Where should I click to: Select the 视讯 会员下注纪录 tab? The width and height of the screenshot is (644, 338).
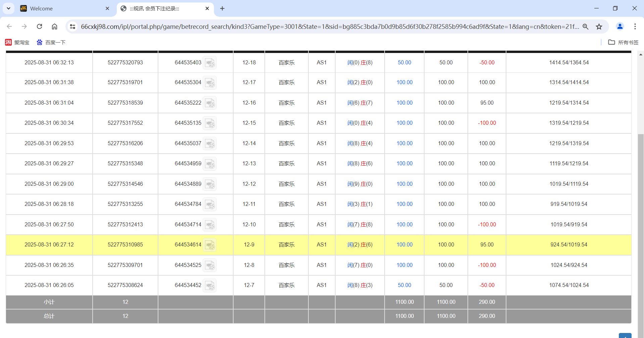pyautogui.click(x=161, y=8)
